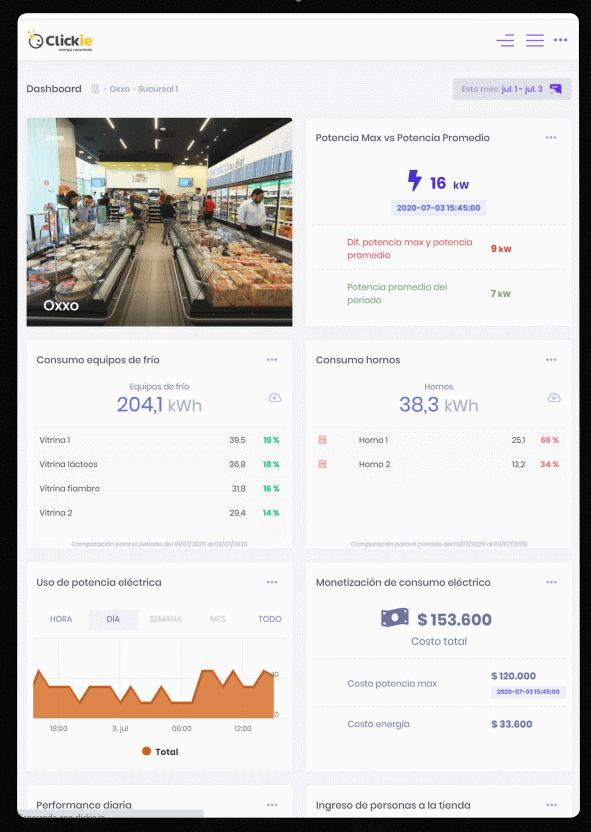Click the Clickie logo
The image size is (591, 832).
(x=60, y=40)
